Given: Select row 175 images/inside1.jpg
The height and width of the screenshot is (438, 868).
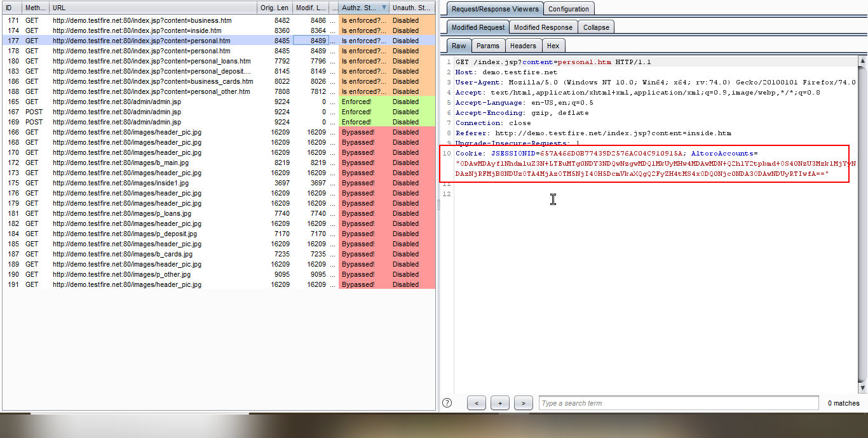Looking at the screenshot, I should pos(219,183).
